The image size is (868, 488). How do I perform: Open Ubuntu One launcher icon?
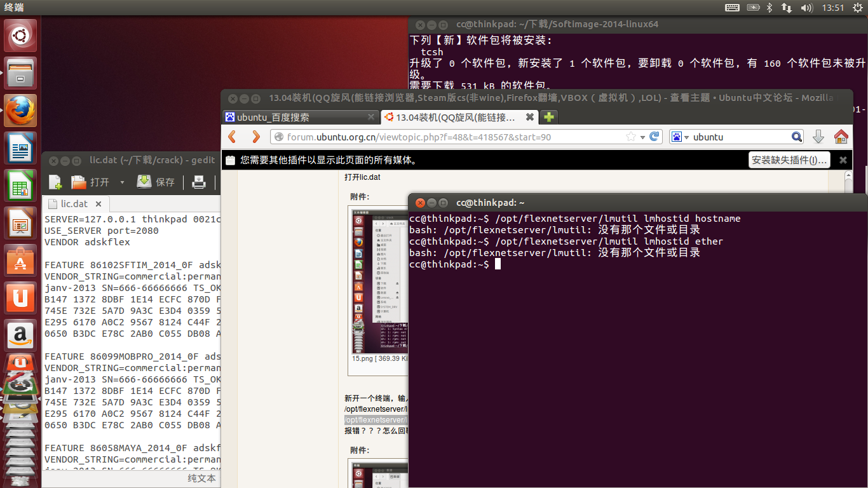(21, 297)
